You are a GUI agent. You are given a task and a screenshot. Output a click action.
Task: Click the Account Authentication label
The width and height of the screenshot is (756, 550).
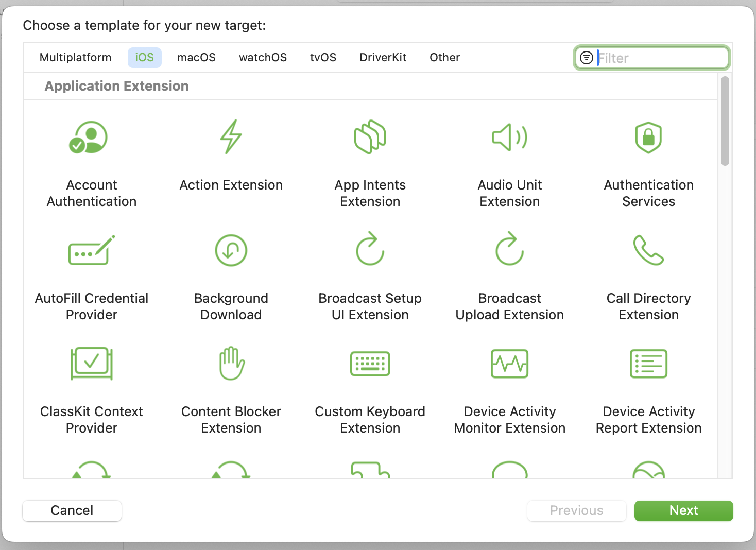[92, 193]
